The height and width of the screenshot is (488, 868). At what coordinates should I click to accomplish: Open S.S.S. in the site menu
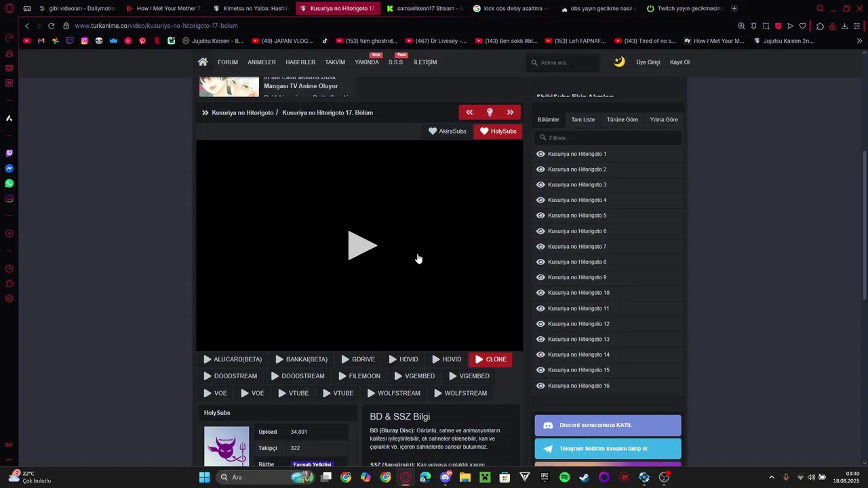click(396, 62)
